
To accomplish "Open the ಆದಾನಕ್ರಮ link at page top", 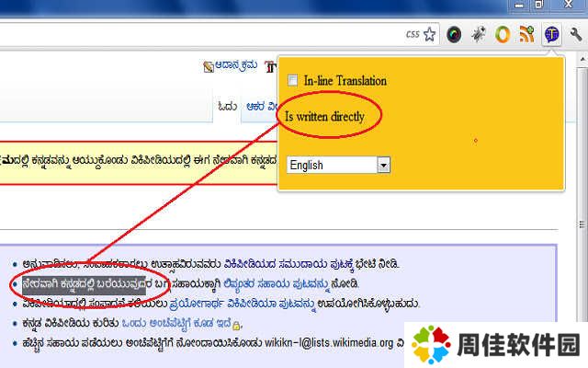I will [x=238, y=67].
